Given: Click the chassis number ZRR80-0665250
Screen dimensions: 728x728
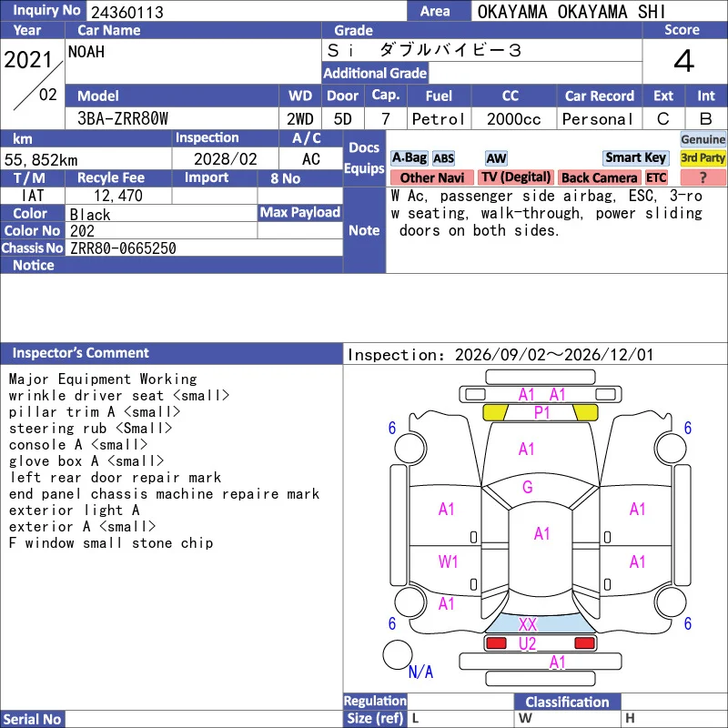Looking at the screenshot, I should tap(123, 248).
